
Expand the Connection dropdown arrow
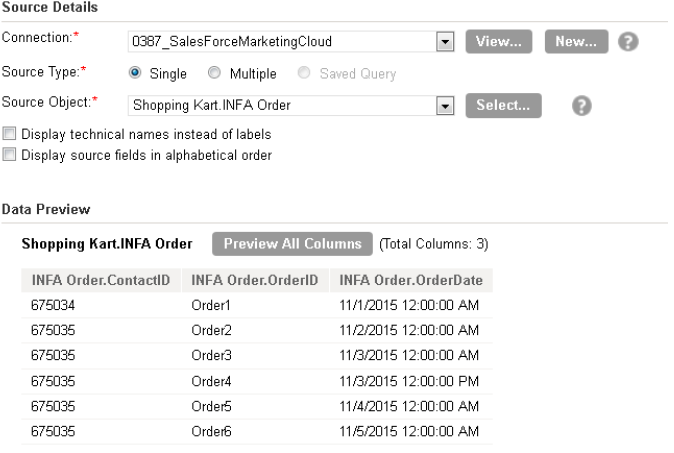(x=445, y=42)
